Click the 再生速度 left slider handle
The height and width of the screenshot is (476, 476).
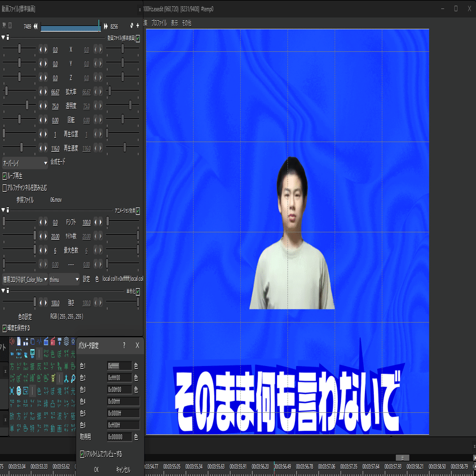click(x=21, y=148)
